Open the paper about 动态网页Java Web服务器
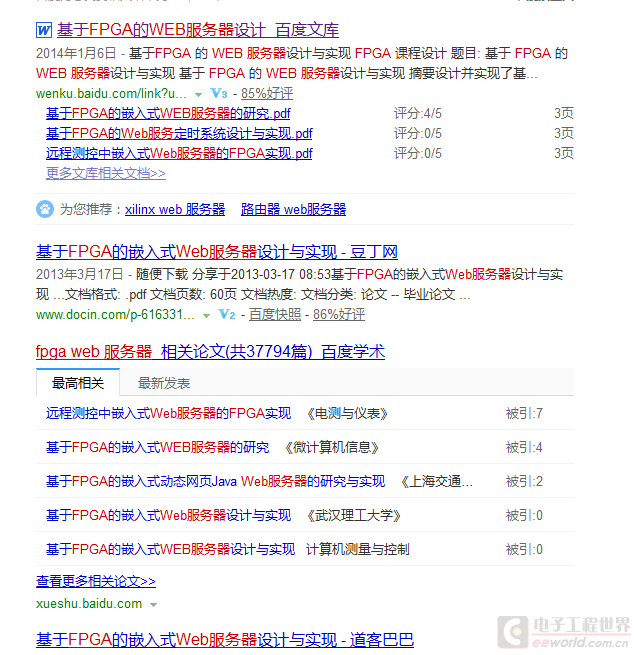 point(216,481)
